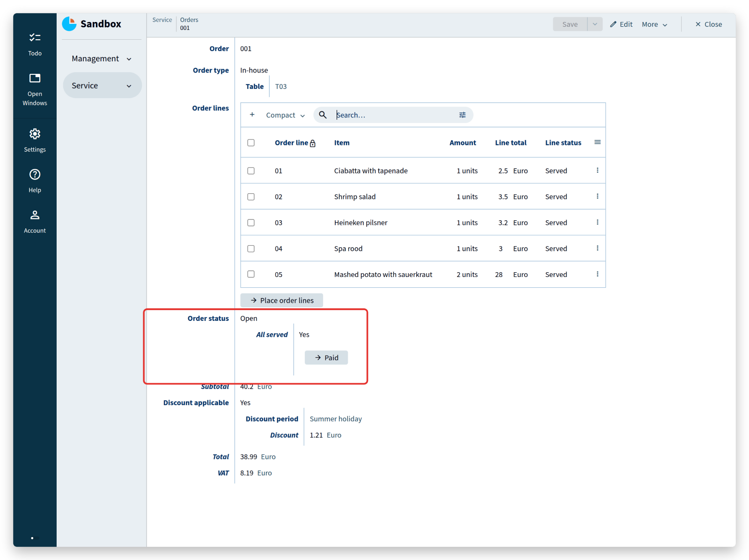Click the Spa rood item

click(x=348, y=249)
